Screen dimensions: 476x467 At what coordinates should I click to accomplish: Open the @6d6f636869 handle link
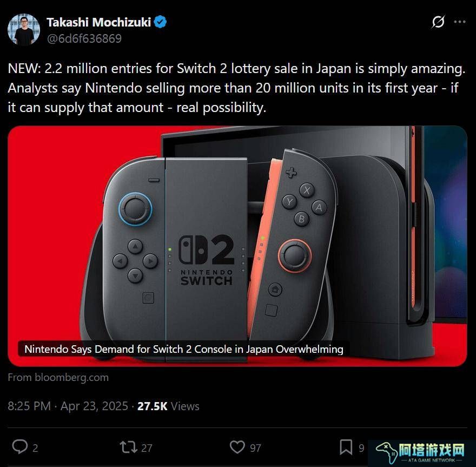(84, 38)
